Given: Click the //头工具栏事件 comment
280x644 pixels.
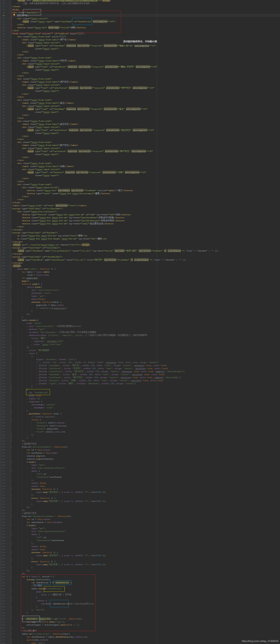Looking at the screenshot, I should coord(29,631).
